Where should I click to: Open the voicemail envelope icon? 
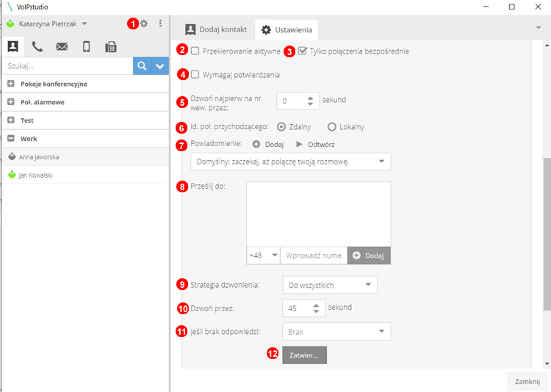click(62, 47)
